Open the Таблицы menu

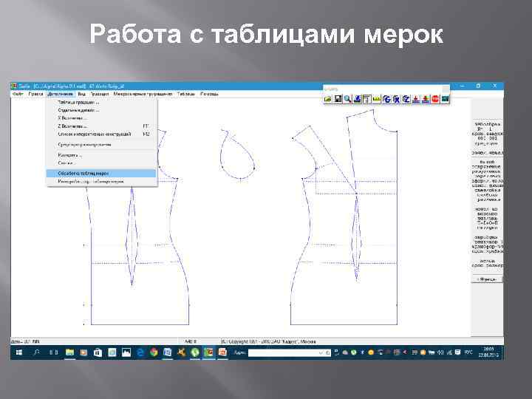(186, 94)
